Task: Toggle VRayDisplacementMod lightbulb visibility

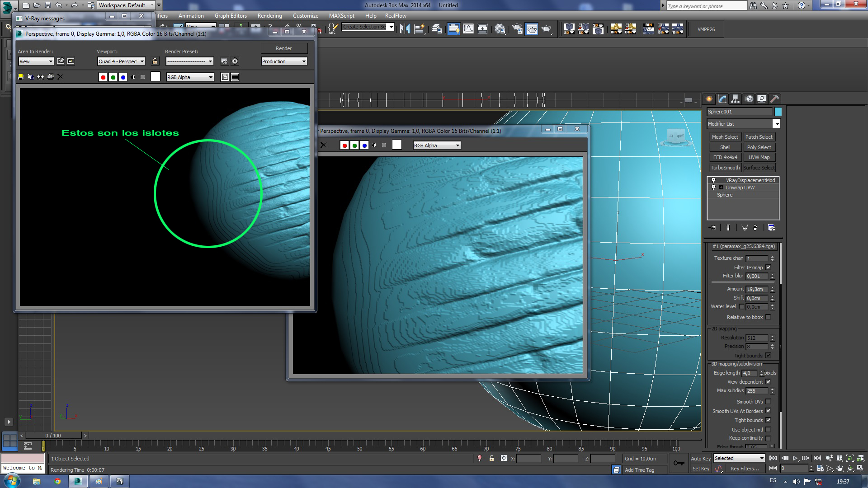Action: coord(713,180)
